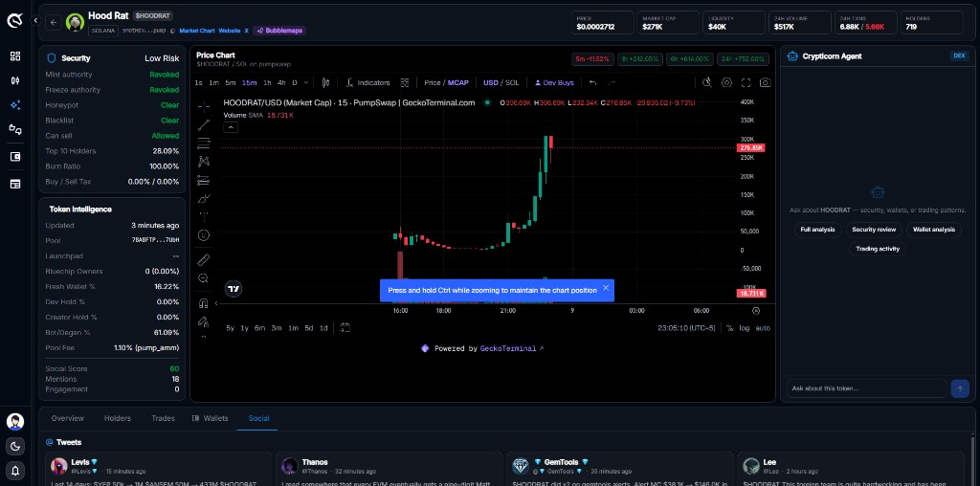
Task: Select the 1m chart interval
Action: click(x=213, y=82)
